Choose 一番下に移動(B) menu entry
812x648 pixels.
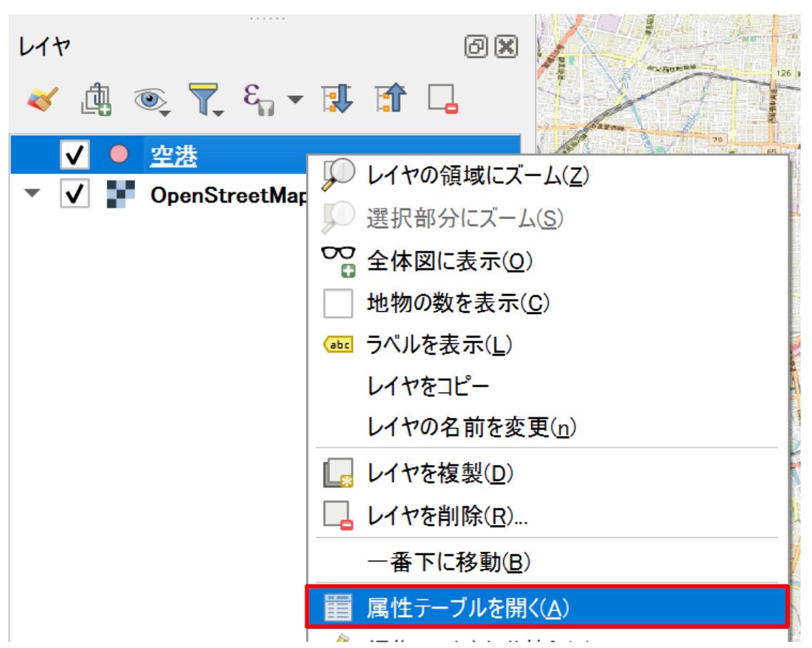[x=548, y=561]
